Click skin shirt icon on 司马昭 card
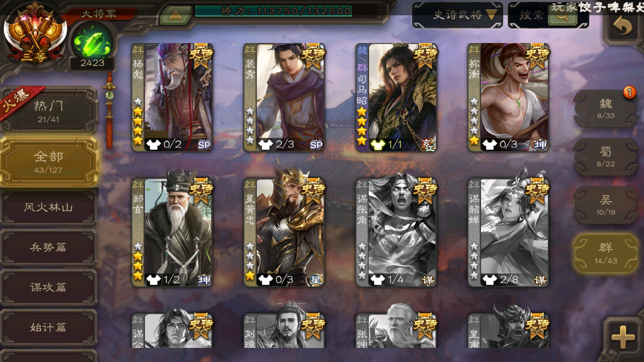The height and width of the screenshot is (362, 644). tap(378, 144)
